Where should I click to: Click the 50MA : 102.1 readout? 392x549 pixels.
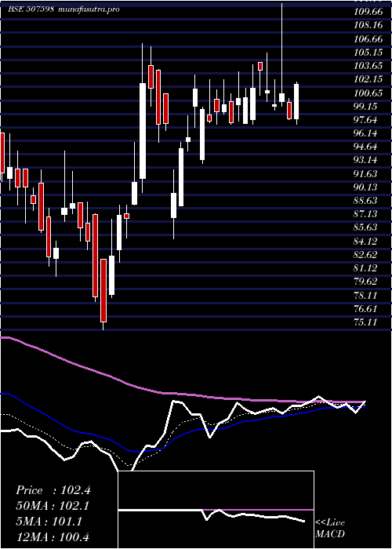point(53,506)
